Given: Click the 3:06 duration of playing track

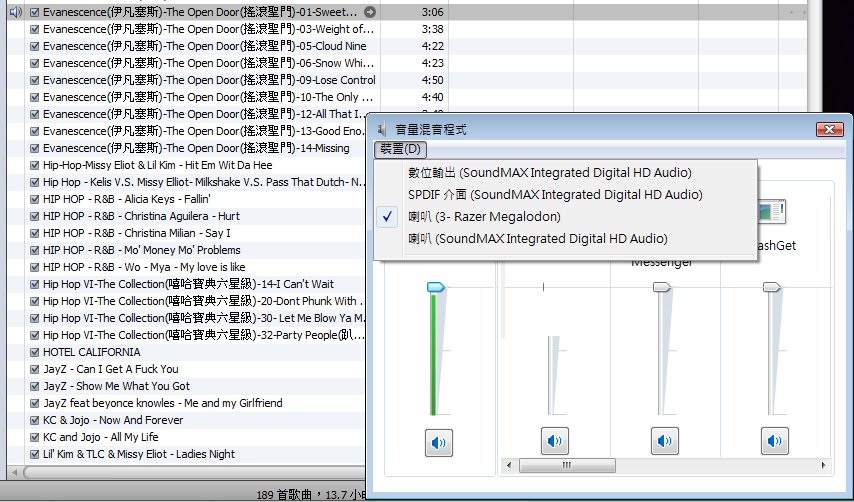Looking at the screenshot, I should point(432,12).
